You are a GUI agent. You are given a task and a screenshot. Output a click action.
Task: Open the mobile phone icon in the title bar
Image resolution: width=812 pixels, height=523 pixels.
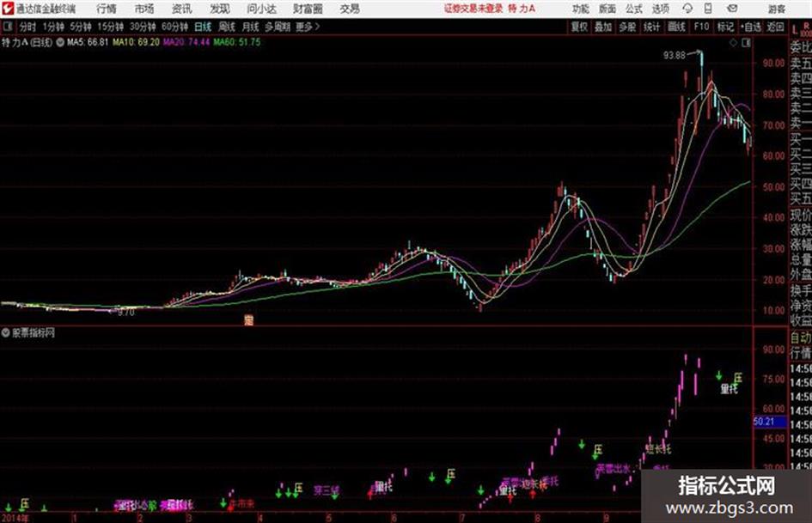(708, 9)
